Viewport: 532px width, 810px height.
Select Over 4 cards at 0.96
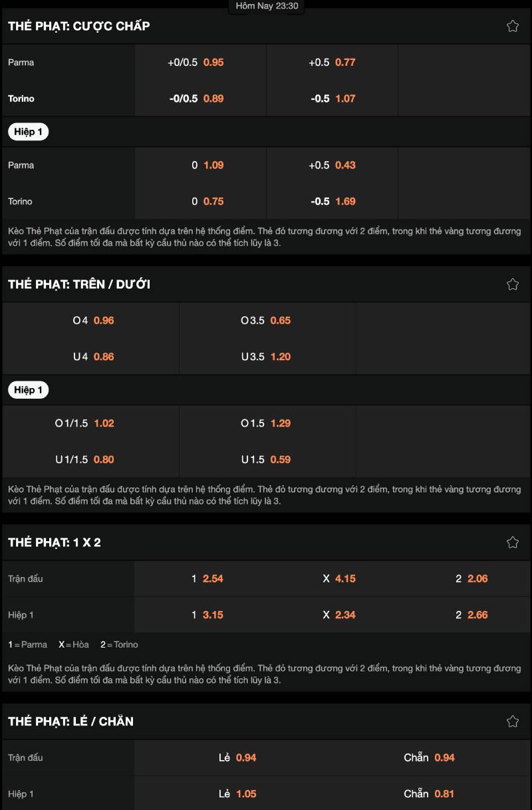tap(92, 321)
